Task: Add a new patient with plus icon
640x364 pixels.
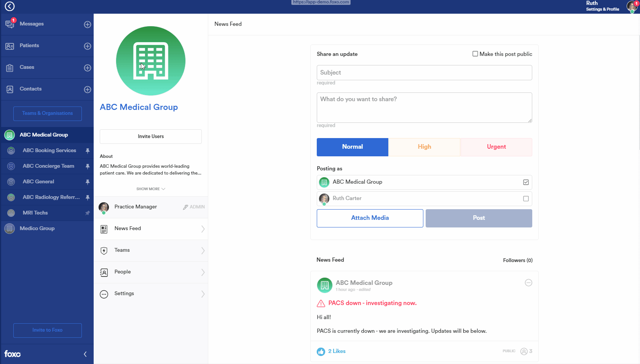Action: click(88, 46)
